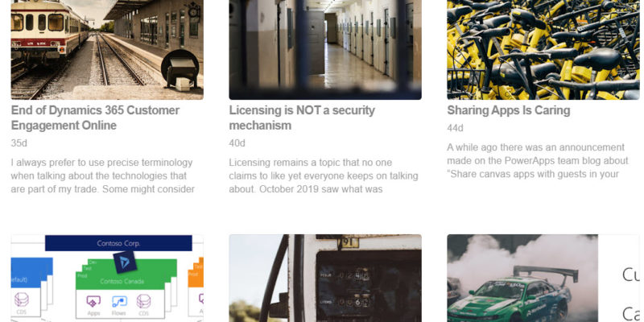Click the '44d' post age label
This screenshot has height=322, width=644.
coord(455,129)
